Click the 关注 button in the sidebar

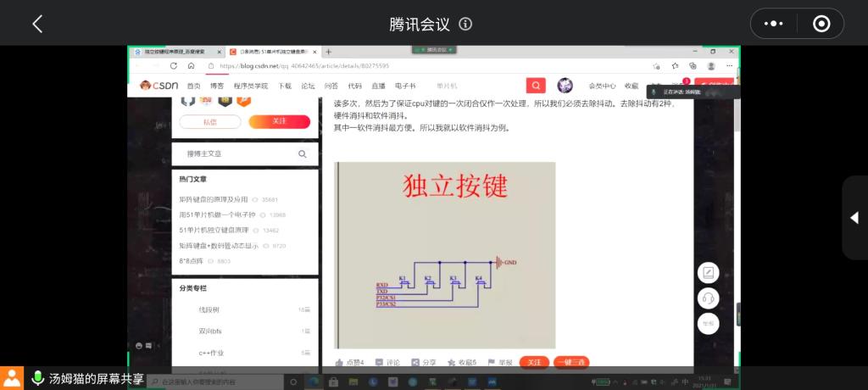click(279, 121)
